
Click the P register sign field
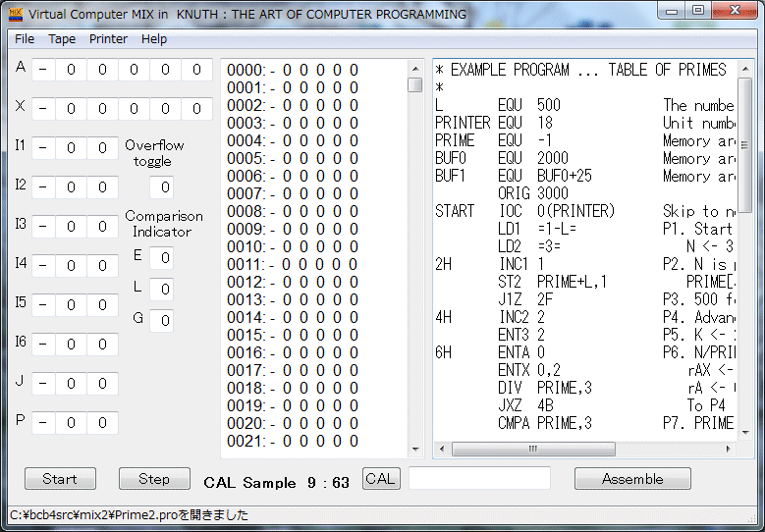pyautogui.click(x=43, y=423)
